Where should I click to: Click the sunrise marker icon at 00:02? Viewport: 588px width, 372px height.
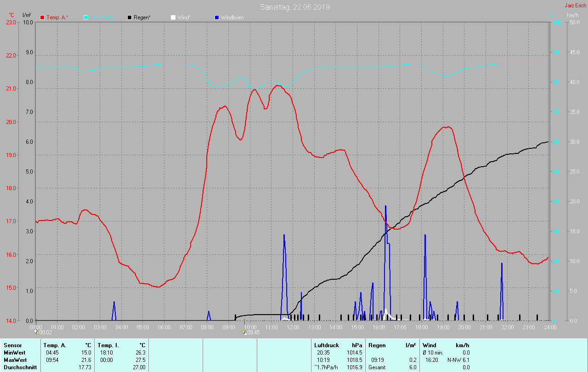36,332
